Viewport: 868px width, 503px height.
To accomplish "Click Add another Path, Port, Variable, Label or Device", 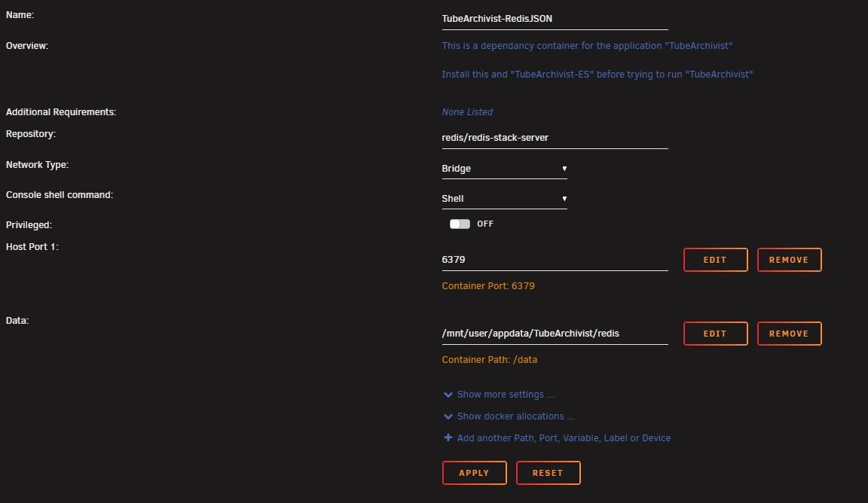I will [x=564, y=437].
